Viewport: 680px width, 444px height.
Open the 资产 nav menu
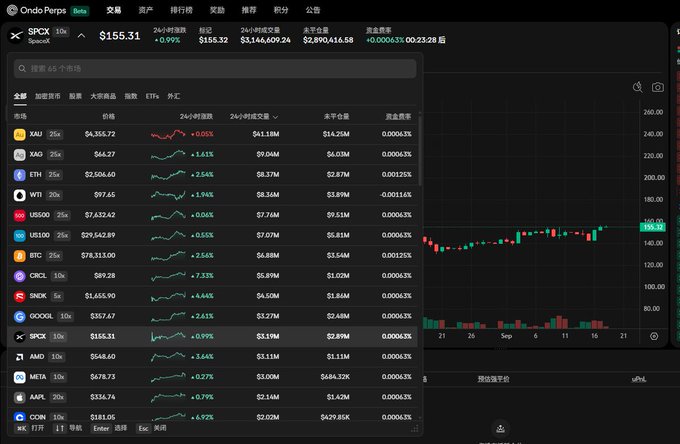146,10
